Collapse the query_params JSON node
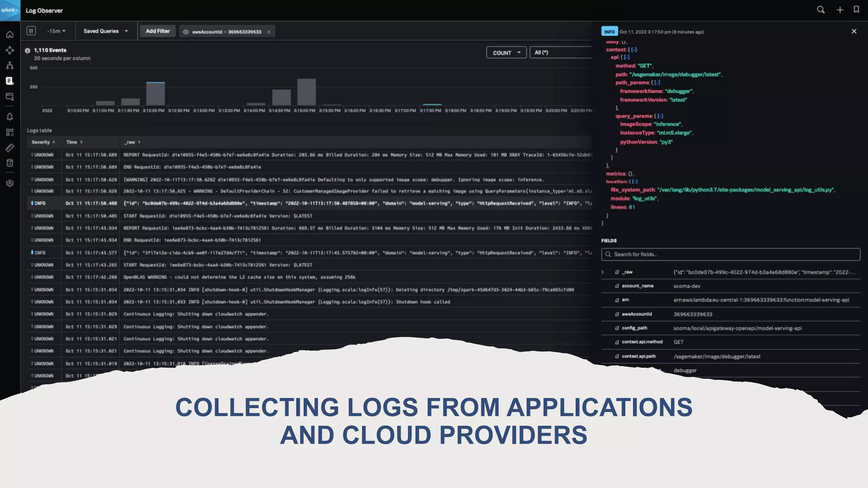Viewport: 868px width, 488px height. 660,116
